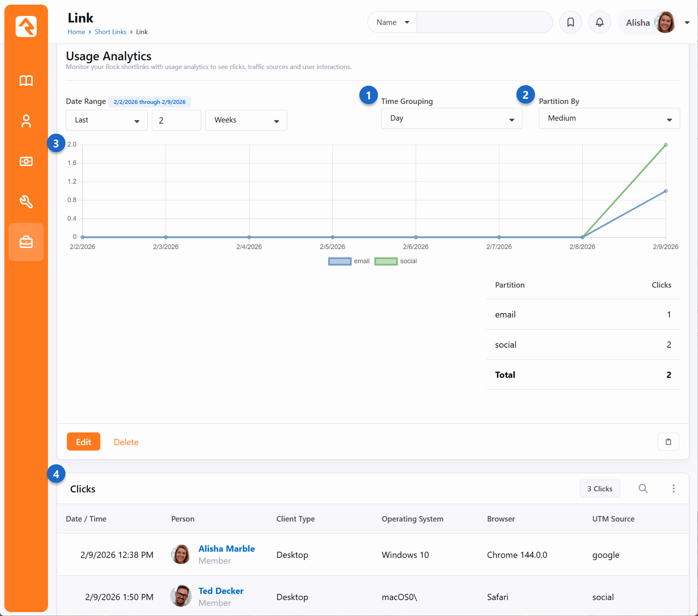Open the Name search type dropdown

392,23
